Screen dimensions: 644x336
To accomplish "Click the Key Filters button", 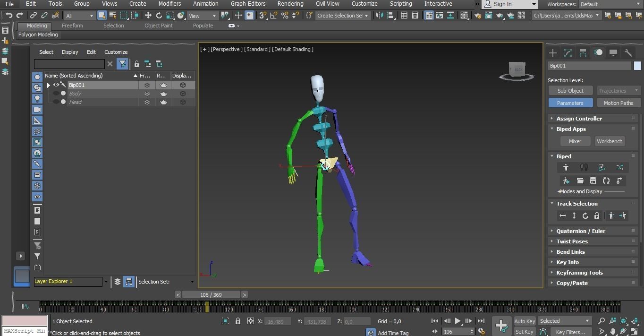I will pos(570,332).
